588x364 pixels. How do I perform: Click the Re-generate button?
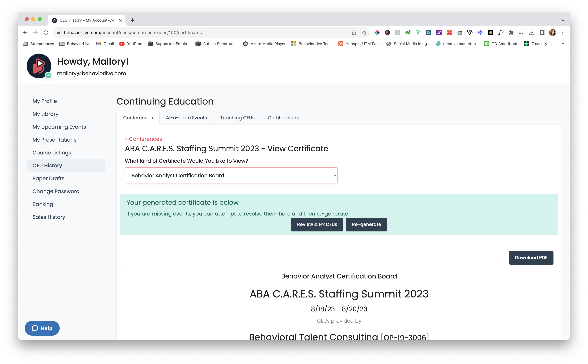click(x=366, y=224)
